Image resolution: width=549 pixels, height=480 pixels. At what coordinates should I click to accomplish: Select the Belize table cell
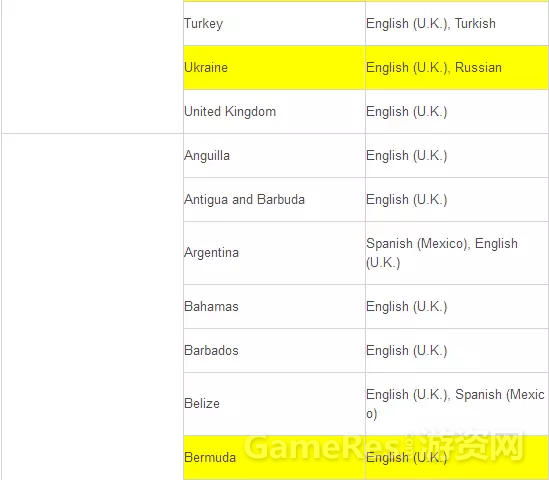click(x=274, y=404)
